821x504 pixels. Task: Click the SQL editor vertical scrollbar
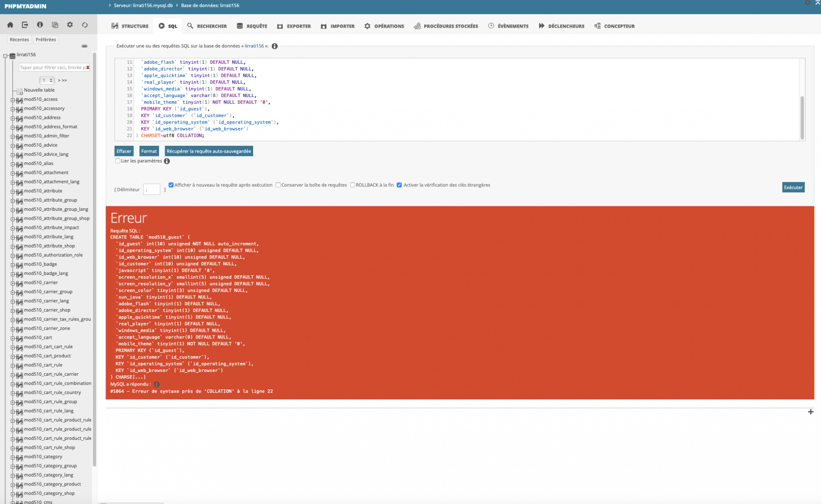point(802,118)
